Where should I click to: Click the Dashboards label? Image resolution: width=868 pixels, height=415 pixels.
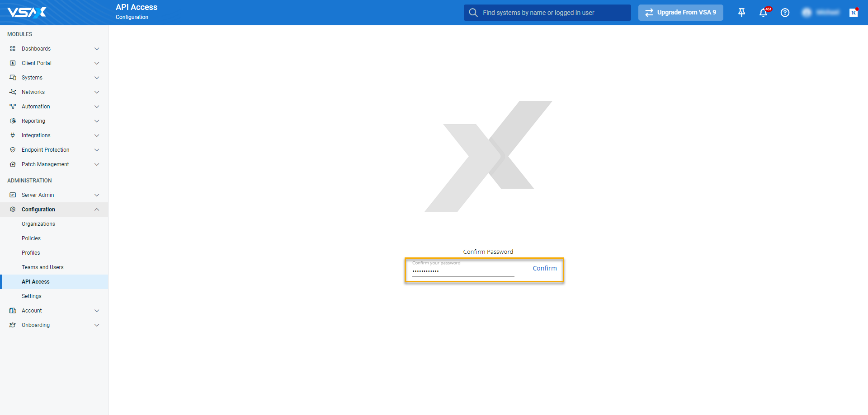coord(36,49)
